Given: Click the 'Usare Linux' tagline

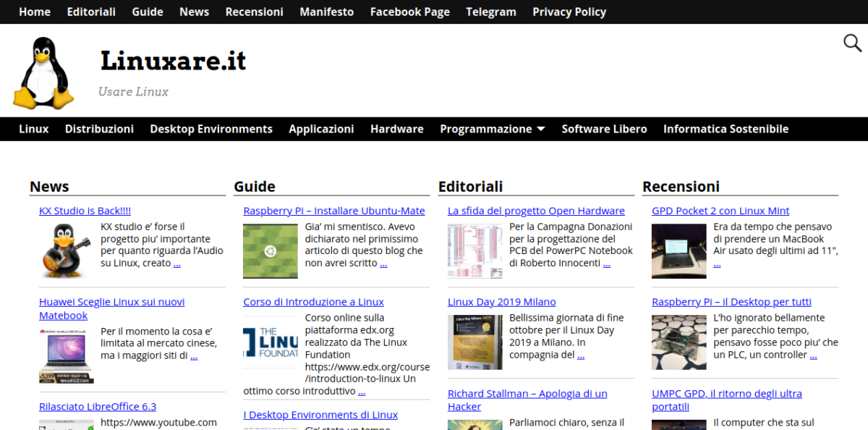Looking at the screenshot, I should [x=133, y=92].
